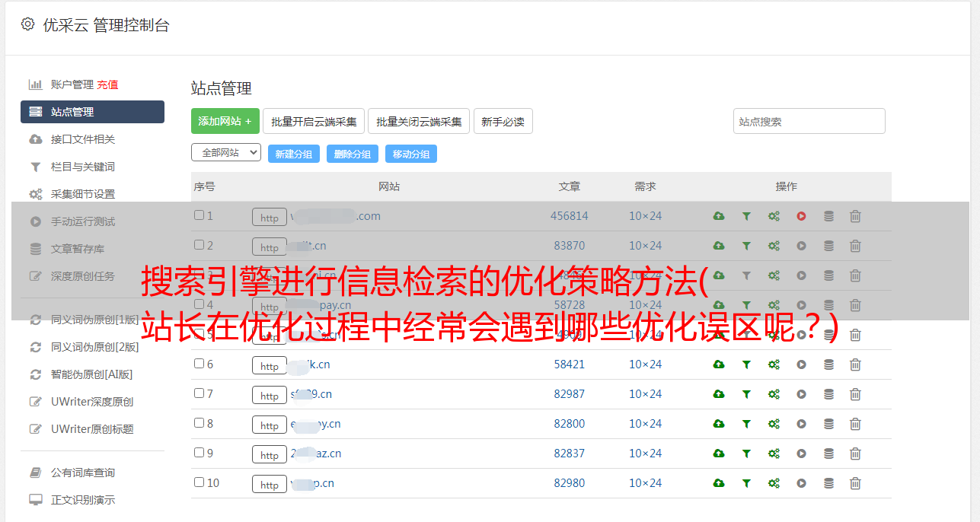Delete site 10 using trash icon

(x=855, y=483)
